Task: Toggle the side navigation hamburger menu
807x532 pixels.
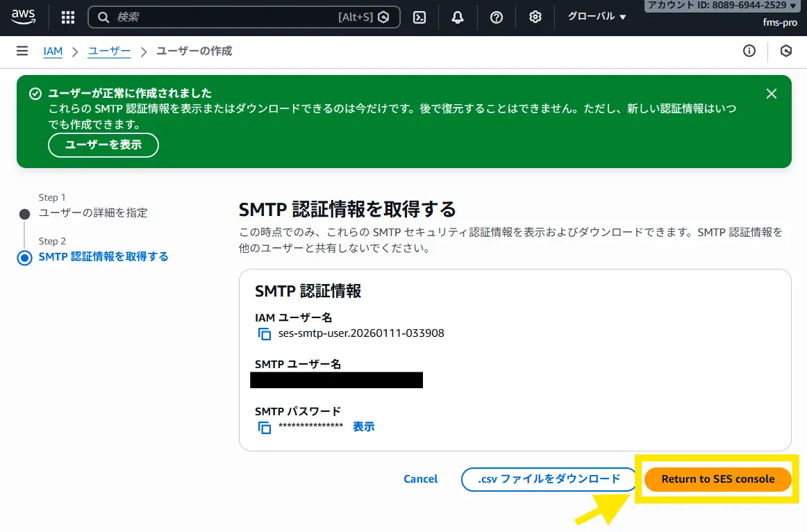Action: 22,51
